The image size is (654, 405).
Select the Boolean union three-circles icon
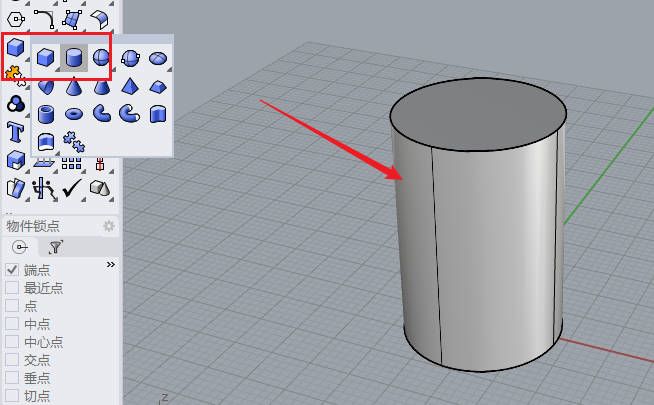coord(16,103)
